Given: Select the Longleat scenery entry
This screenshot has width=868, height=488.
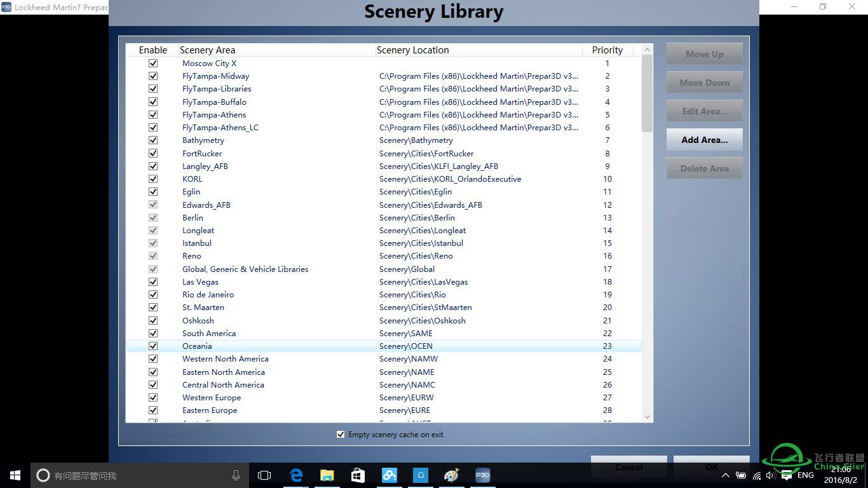Looking at the screenshot, I should [x=198, y=230].
